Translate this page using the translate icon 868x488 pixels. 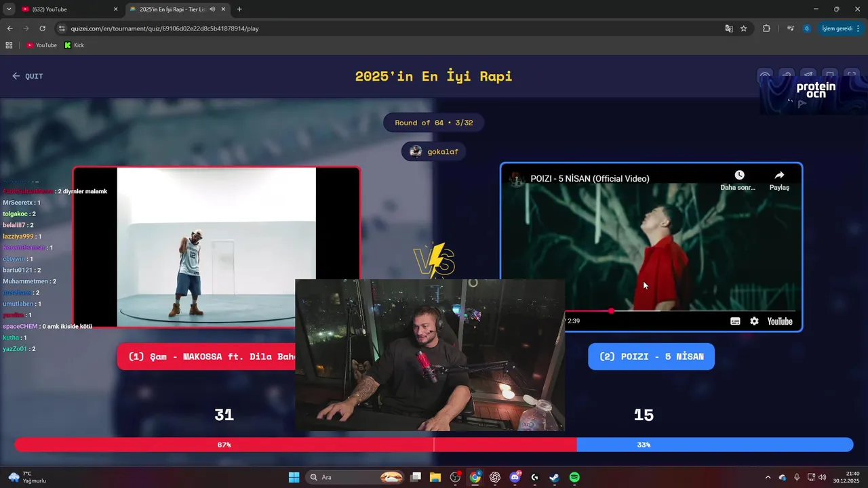[x=729, y=28]
